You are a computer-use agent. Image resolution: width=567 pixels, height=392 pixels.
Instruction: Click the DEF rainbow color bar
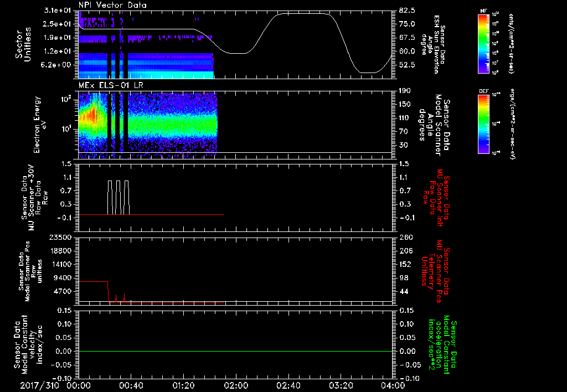pyautogui.click(x=483, y=123)
